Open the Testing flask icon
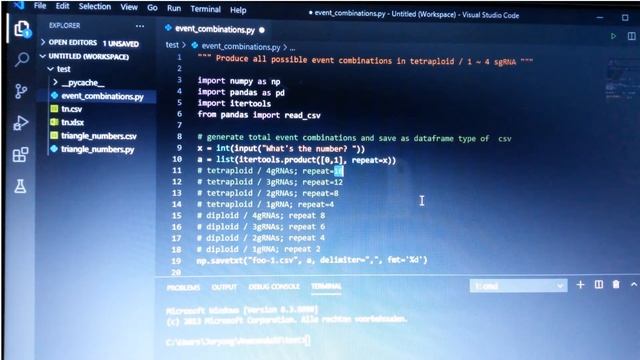This screenshot has width=640, height=360. click(20, 186)
